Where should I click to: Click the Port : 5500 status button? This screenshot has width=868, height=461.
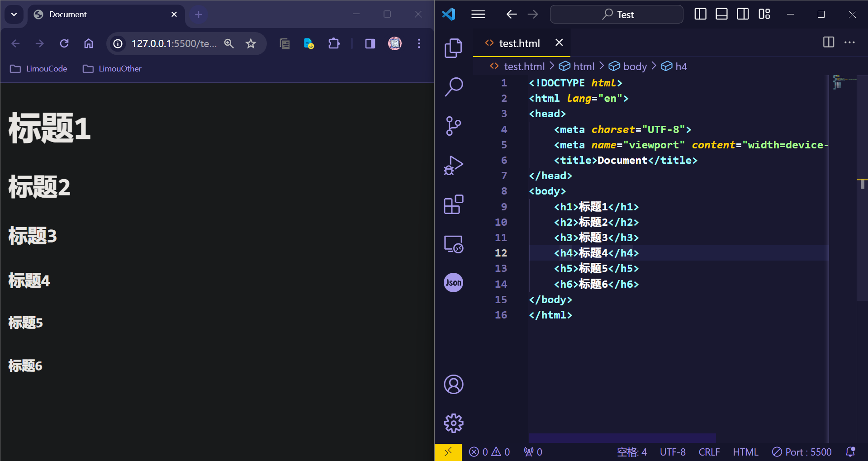pyautogui.click(x=802, y=452)
